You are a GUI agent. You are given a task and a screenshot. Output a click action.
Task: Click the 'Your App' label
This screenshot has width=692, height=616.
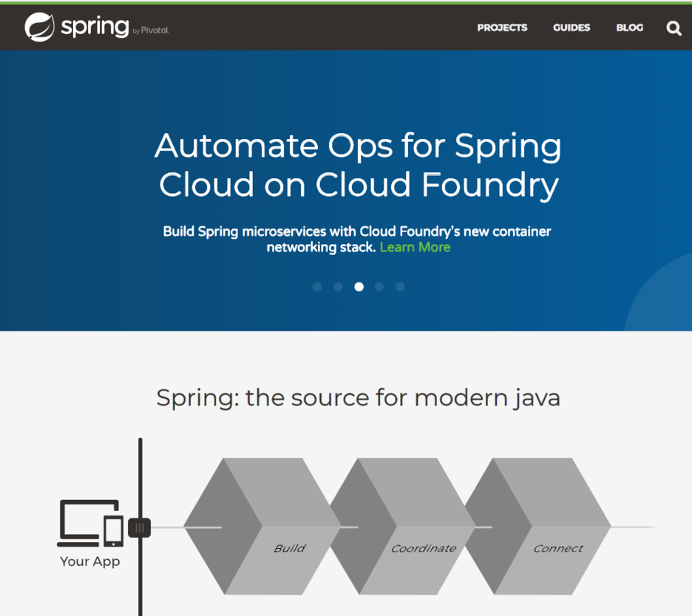tap(90, 562)
